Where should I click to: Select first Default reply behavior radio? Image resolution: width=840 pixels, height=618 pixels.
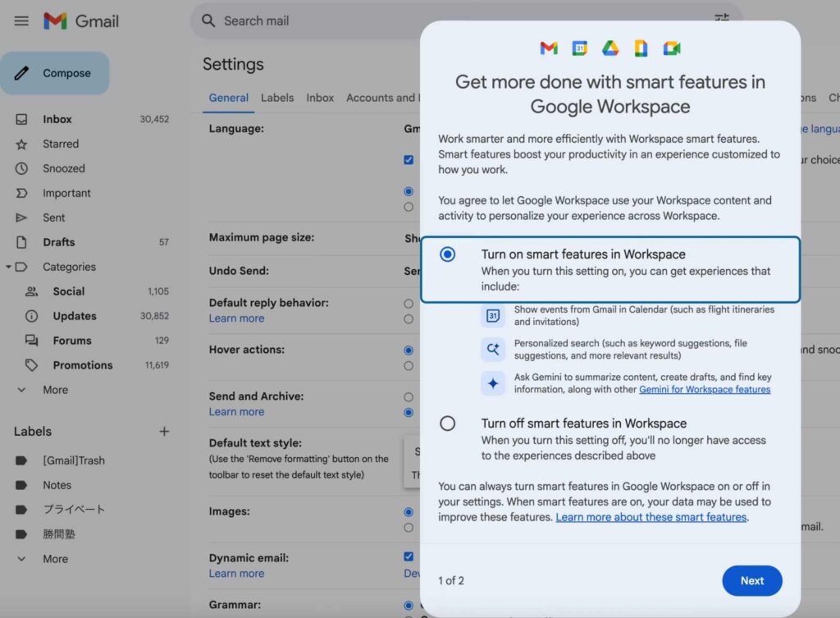409,304
